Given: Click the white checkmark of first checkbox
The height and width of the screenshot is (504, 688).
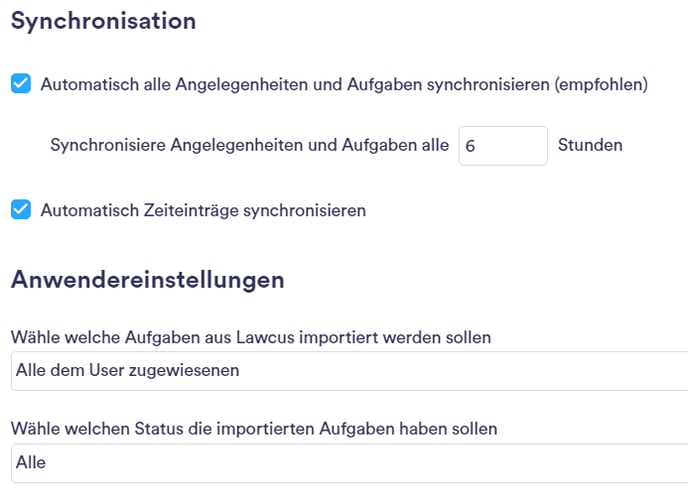Looking at the screenshot, I should click(x=21, y=83).
